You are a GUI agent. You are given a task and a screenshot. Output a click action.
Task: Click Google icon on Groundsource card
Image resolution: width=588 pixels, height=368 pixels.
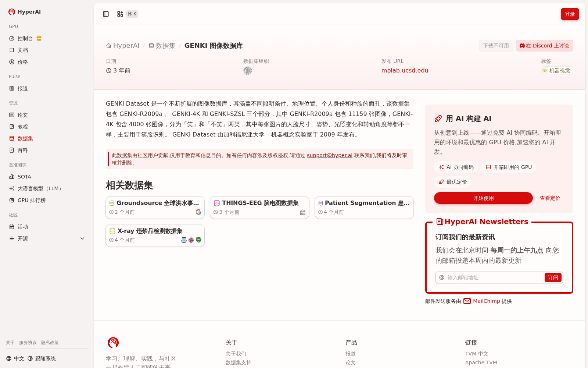pyautogui.click(x=198, y=212)
